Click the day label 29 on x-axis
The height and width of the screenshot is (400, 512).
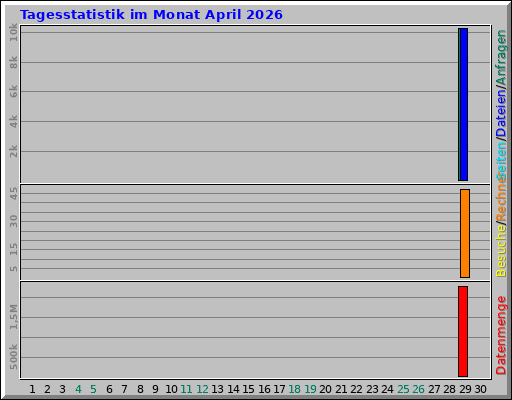(x=465, y=389)
